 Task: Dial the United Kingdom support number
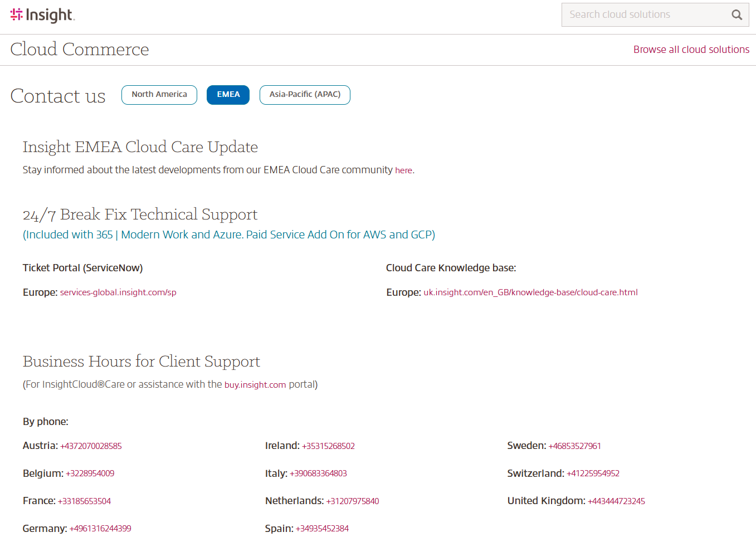click(616, 501)
